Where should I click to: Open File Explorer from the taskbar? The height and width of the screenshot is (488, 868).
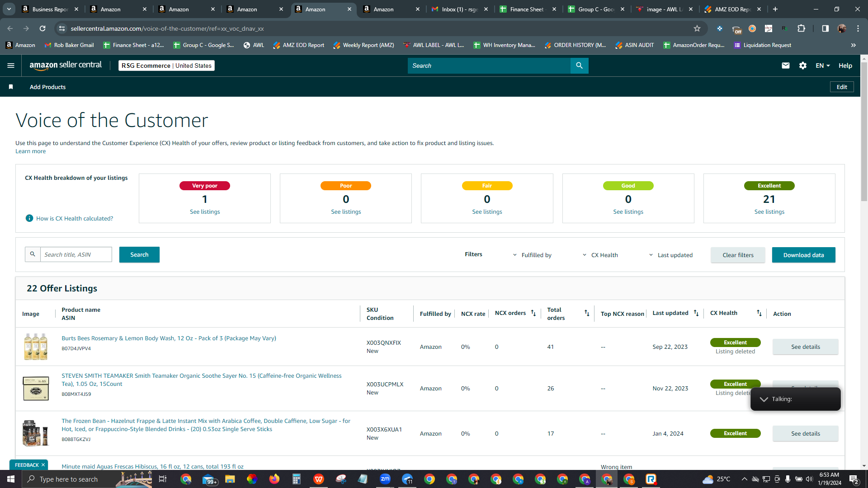click(x=230, y=479)
